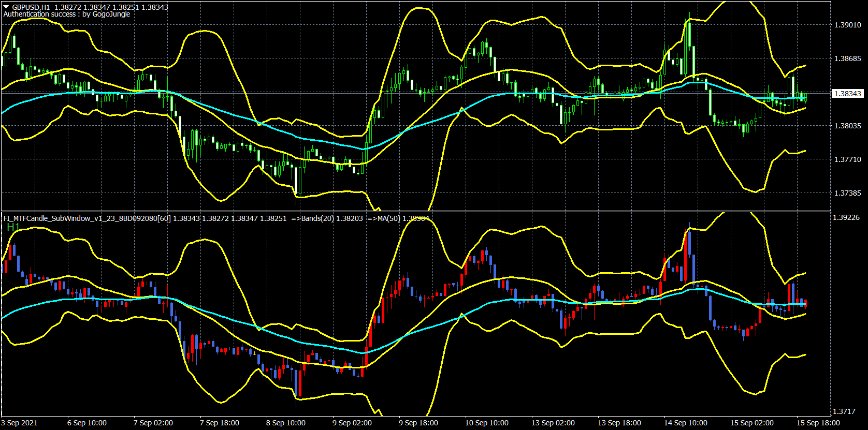Click the small triangle beside GBPUSD,H1

(x=6, y=7)
